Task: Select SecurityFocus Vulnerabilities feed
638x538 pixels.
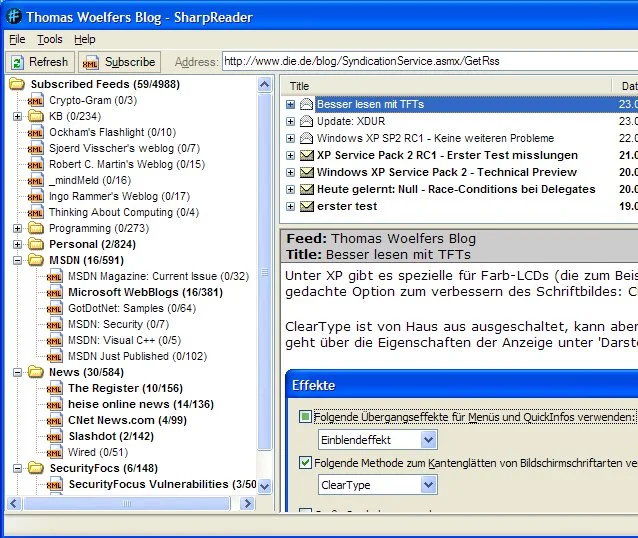Action: tap(162, 484)
